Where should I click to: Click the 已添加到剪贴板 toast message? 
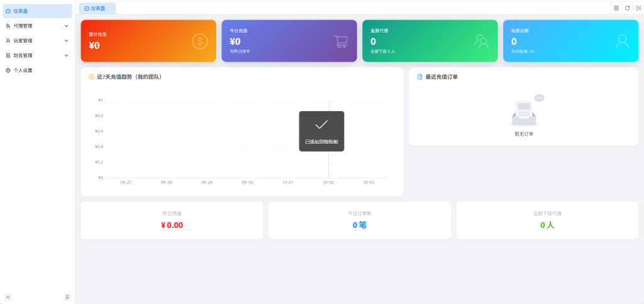[x=321, y=142]
